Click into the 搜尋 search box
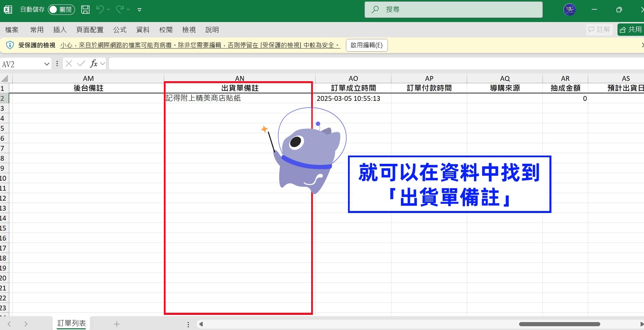Viewport: 644px width, 330px height. 453,10
